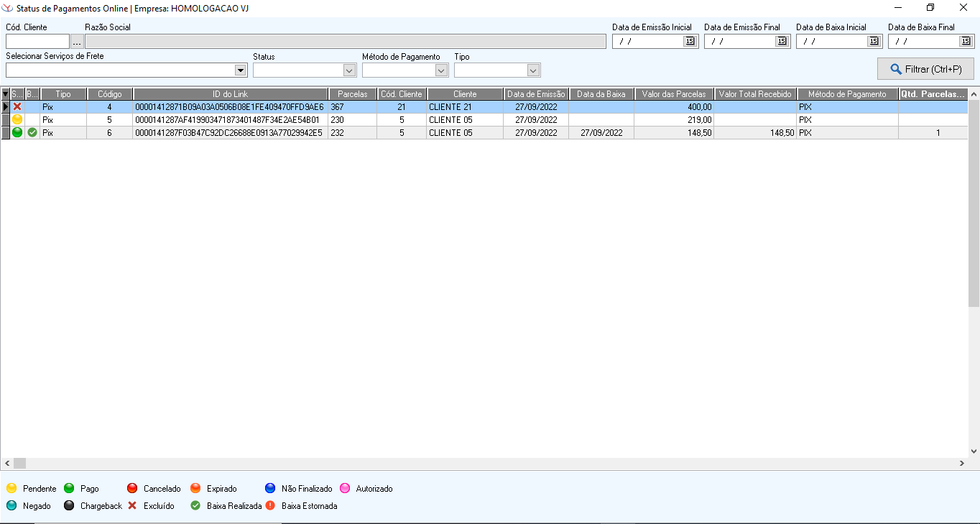This screenshot has width=980, height=524.
Task: Click green checkmark Baixa Realizada icon in third row
Action: point(32,132)
